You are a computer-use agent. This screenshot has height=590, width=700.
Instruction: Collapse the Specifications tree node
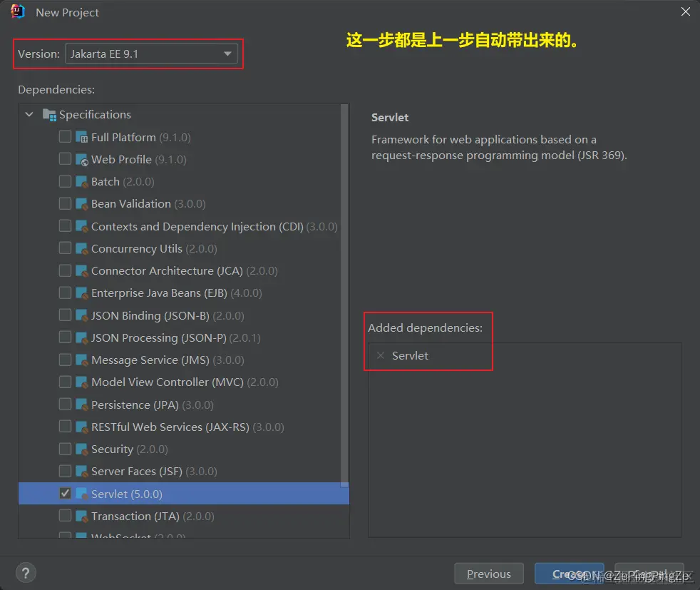(x=29, y=114)
